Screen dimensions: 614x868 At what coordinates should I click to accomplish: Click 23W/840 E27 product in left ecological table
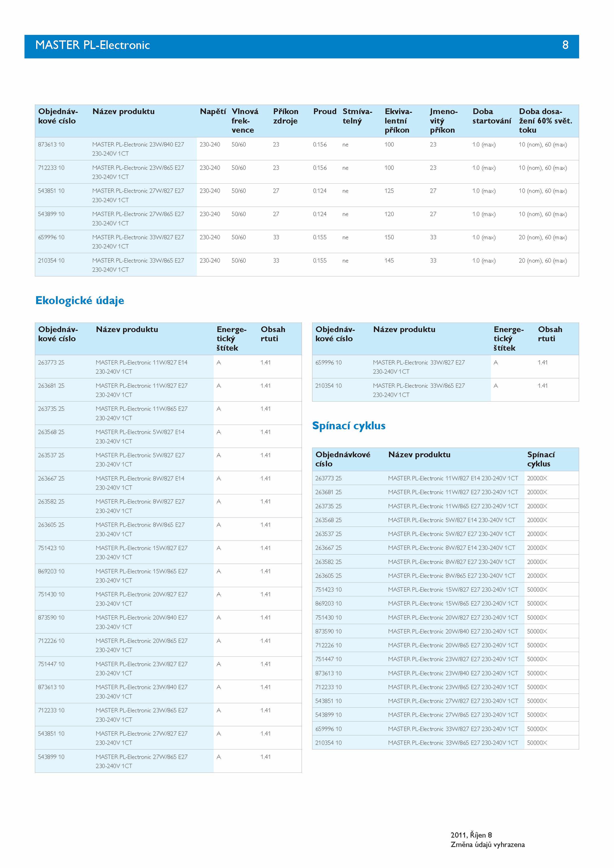[142, 692]
